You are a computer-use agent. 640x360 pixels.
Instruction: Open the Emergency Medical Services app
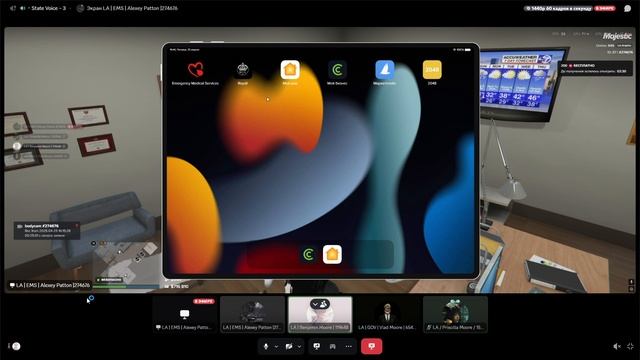click(195, 70)
